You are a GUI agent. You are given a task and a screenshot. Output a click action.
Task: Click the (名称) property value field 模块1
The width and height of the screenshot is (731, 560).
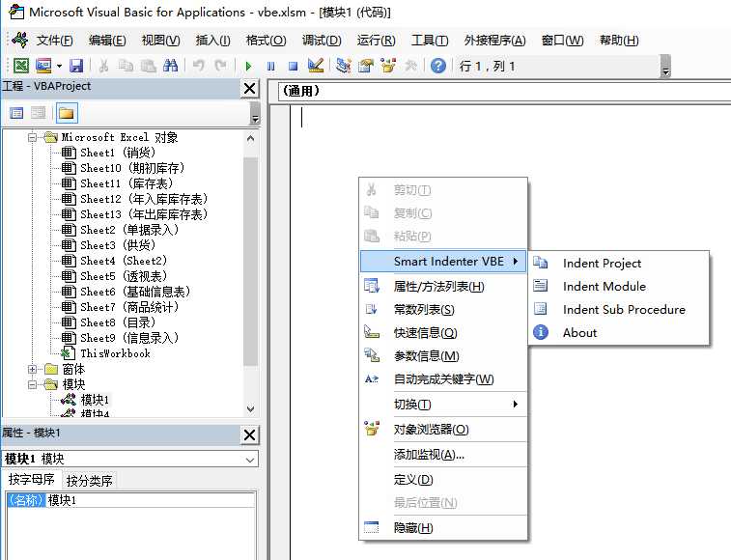(x=151, y=500)
